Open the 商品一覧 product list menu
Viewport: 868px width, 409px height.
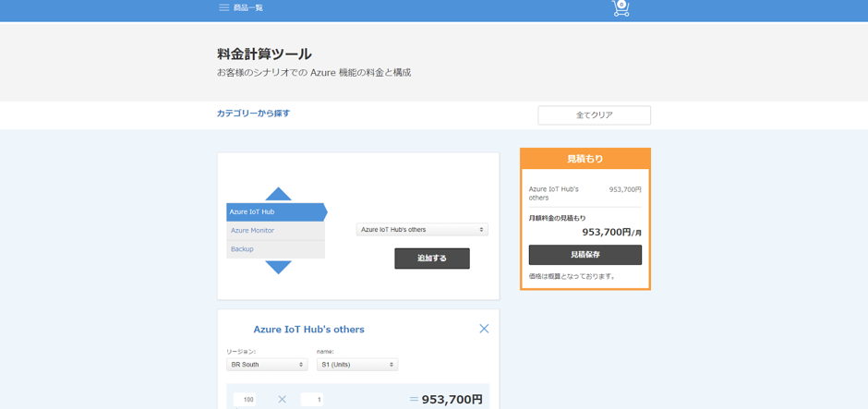248,7
